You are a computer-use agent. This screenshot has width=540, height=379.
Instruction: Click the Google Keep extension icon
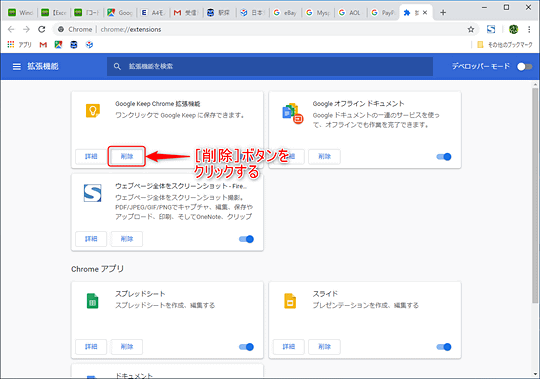tap(92, 111)
